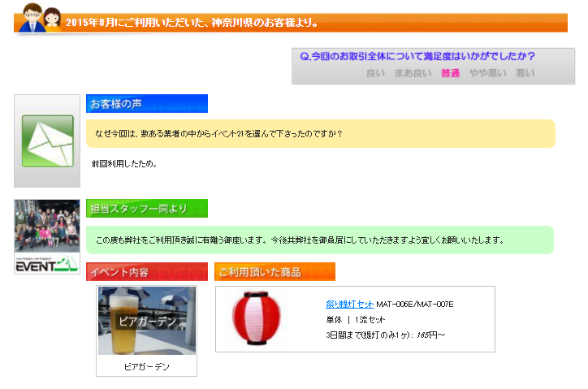The width and height of the screenshot is (588, 389).
Task: Select the やや悪い satisfaction rating
Action: point(487,73)
